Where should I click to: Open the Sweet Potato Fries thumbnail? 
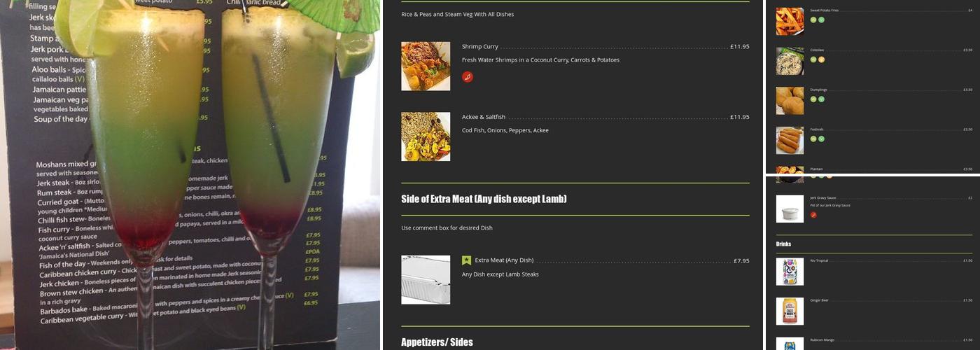790,21
